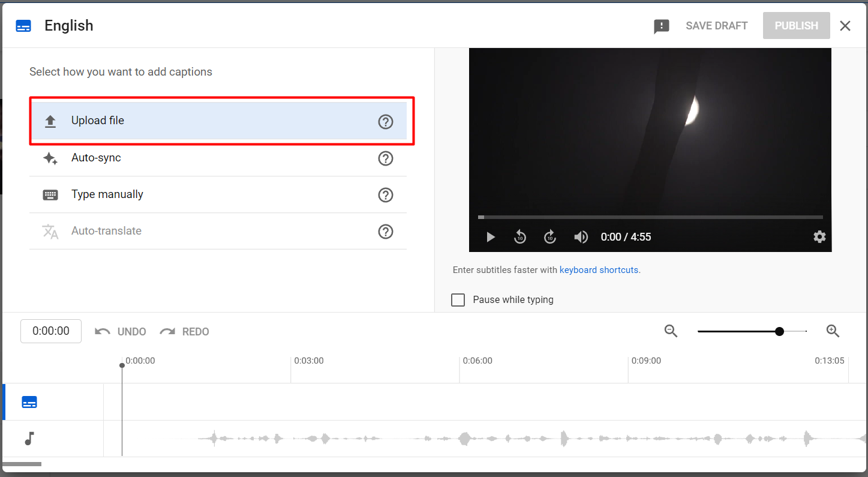Rewind the video 10 seconds
868x477 pixels.
[x=520, y=237]
